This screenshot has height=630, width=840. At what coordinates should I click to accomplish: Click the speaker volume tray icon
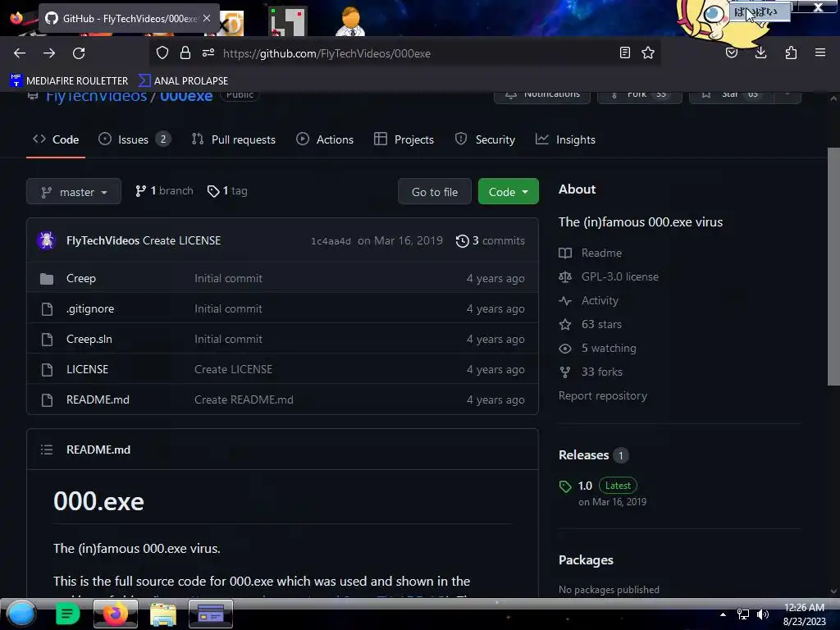(x=763, y=614)
